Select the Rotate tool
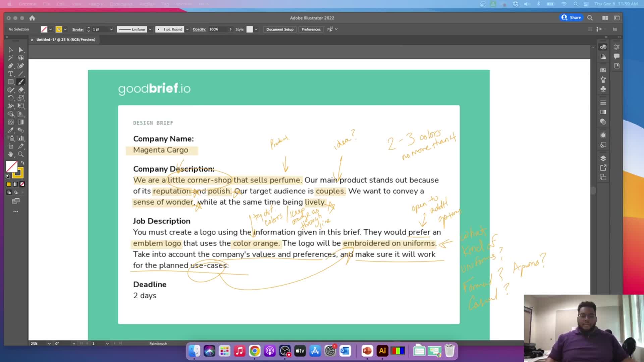Screen dimensions: 644x362 pyautogui.click(x=11, y=98)
